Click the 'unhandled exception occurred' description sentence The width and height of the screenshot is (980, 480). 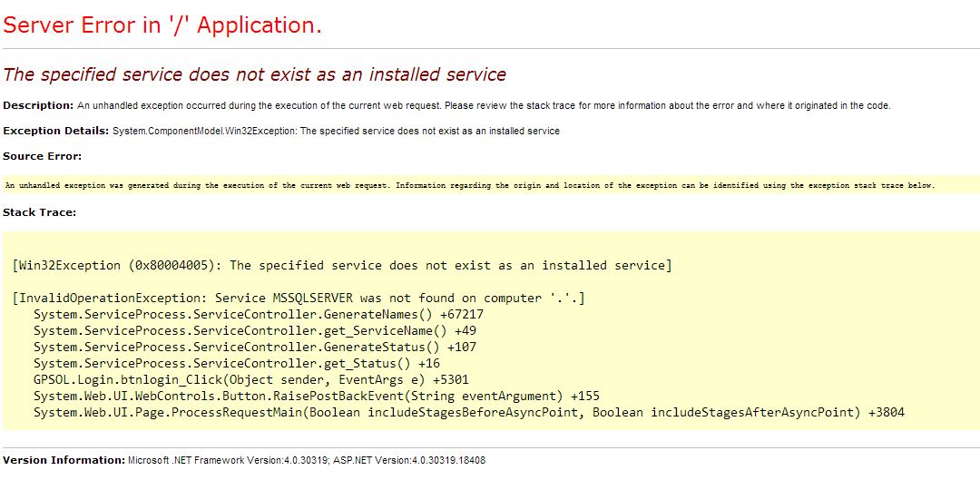pos(483,106)
